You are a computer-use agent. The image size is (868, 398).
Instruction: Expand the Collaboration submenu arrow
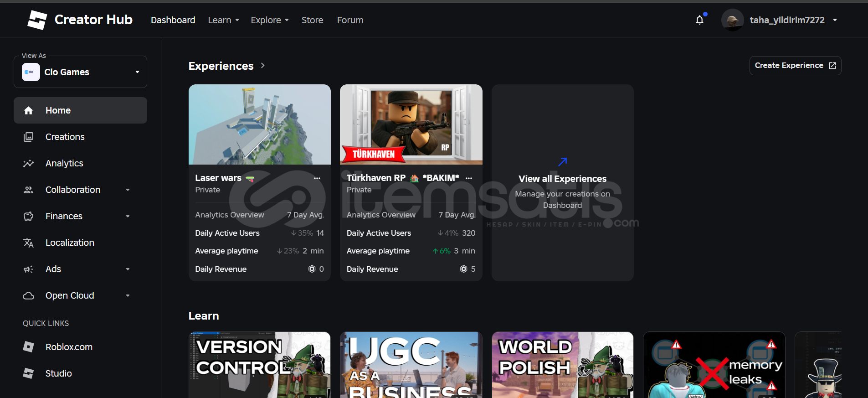128,190
